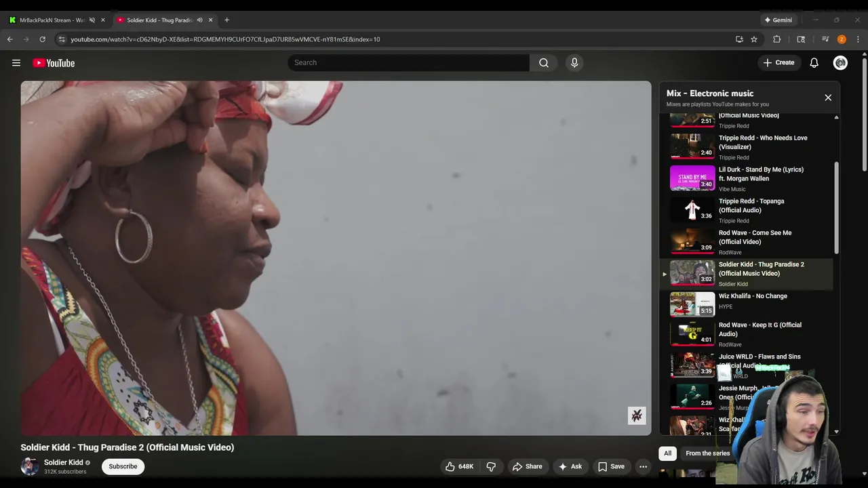Select the All filter chip

pos(667,453)
